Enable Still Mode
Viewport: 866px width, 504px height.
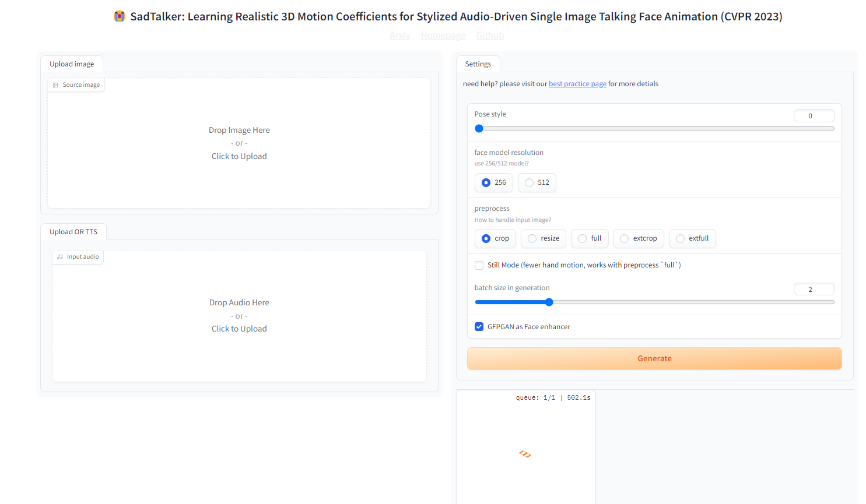tap(479, 265)
